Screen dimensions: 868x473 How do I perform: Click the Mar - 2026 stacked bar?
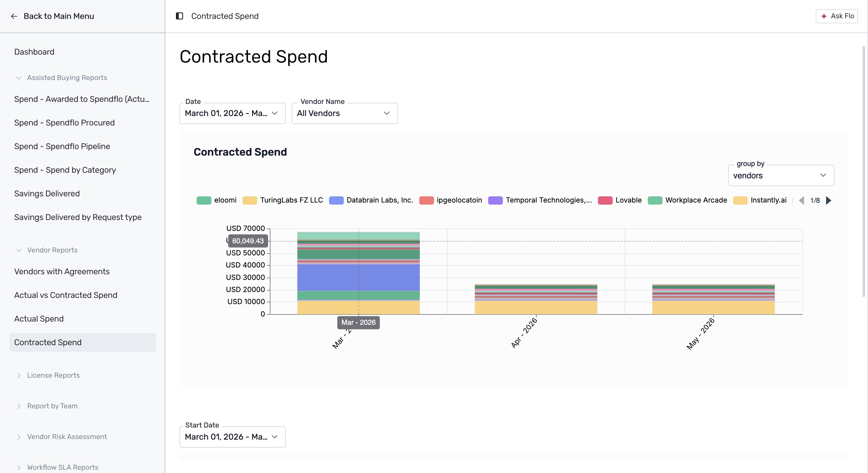click(x=358, y=273)
